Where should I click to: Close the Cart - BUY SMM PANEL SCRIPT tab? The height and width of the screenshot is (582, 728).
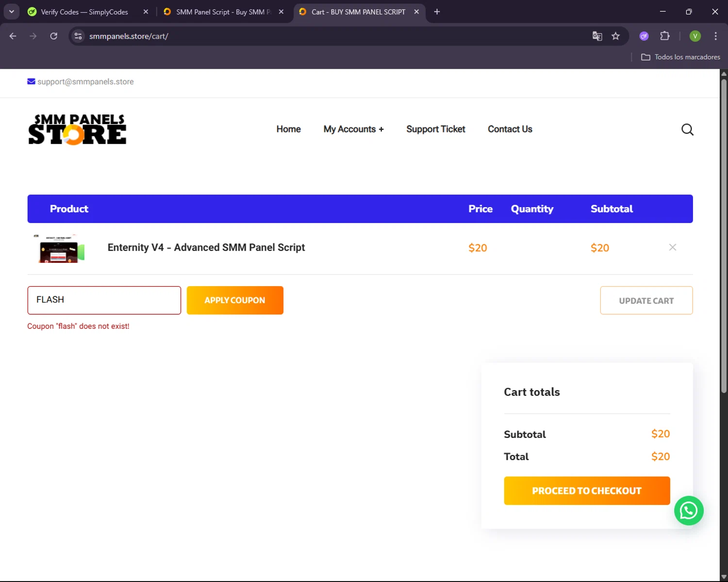(x=416, y=12)
